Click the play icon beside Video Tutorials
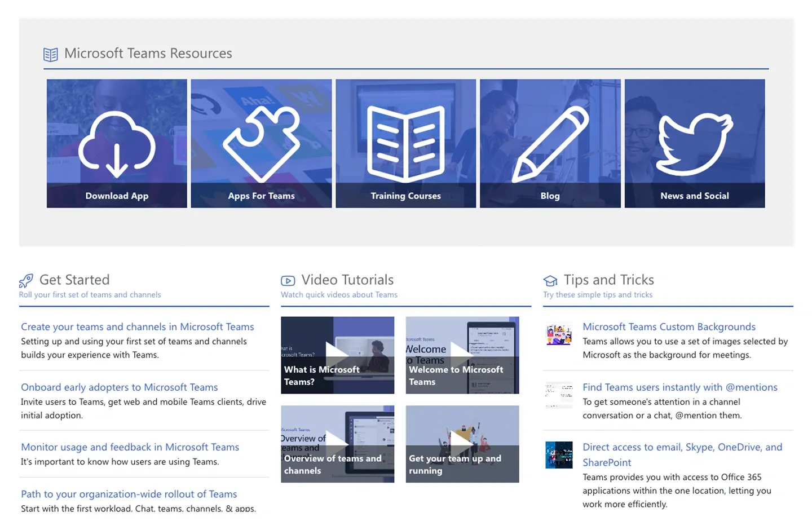 click(288, 280)
